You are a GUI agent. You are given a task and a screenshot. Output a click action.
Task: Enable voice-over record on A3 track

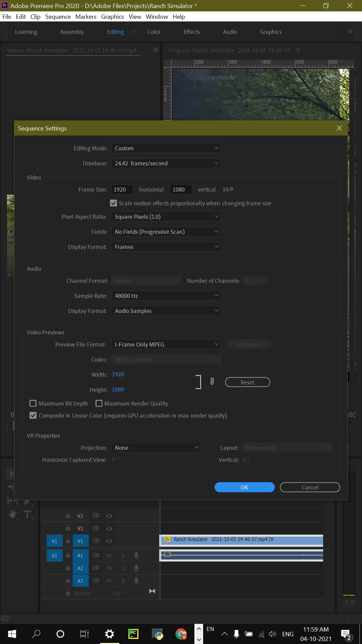tap(136, 581)
